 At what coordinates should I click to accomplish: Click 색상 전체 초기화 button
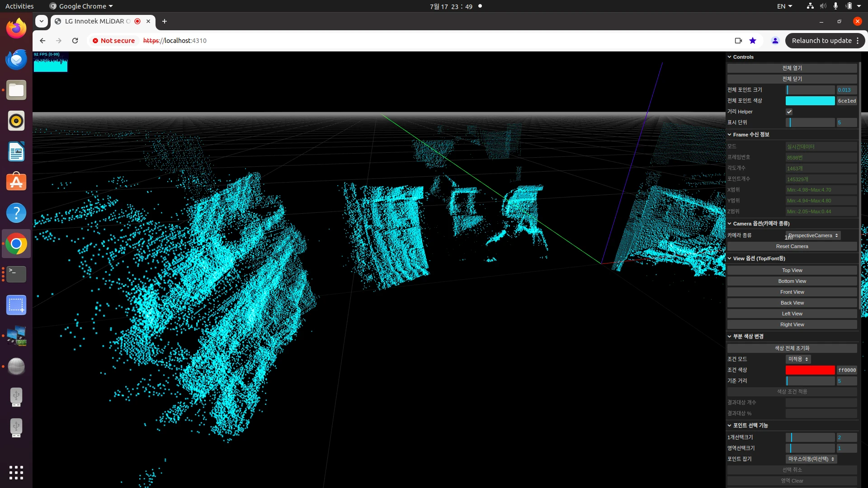792,348
